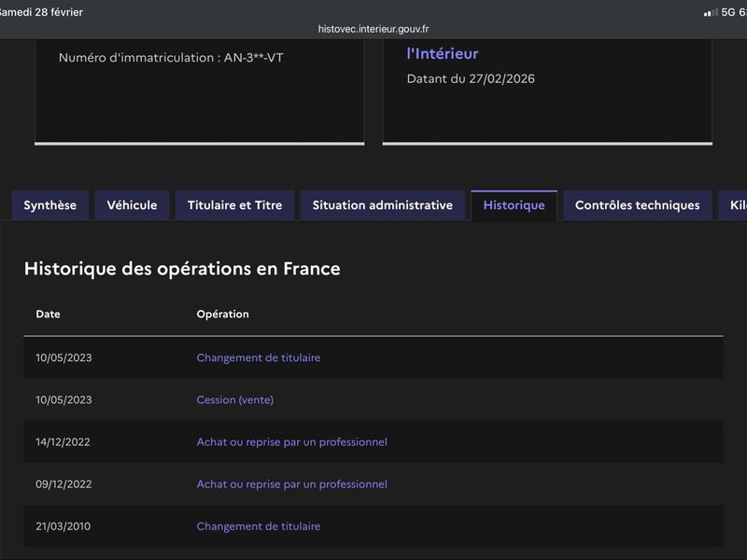Open the Synthèse tab

pos(50,205)
